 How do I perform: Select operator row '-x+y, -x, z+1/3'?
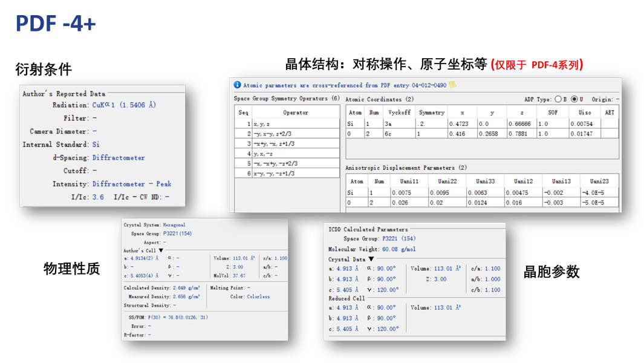pos(287,143)
